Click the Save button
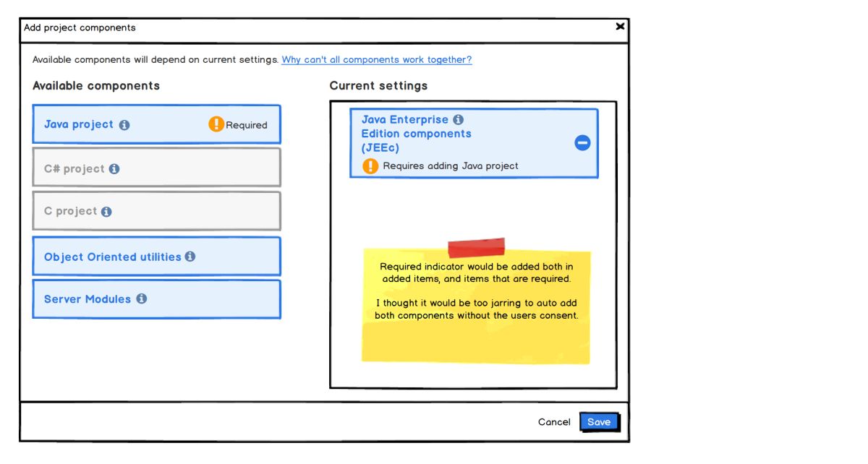This screenshot has height=464, width=868. pyautogui.click(x=599, y=422)
